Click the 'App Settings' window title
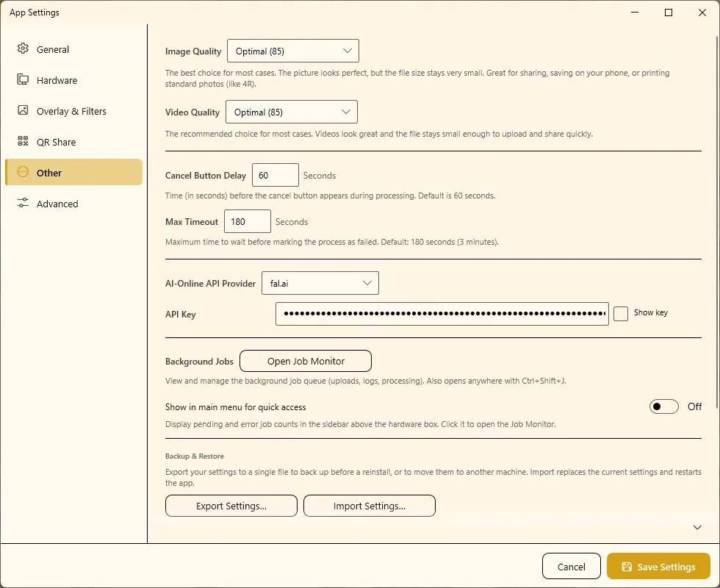The image size is (720, 588). 35,12
